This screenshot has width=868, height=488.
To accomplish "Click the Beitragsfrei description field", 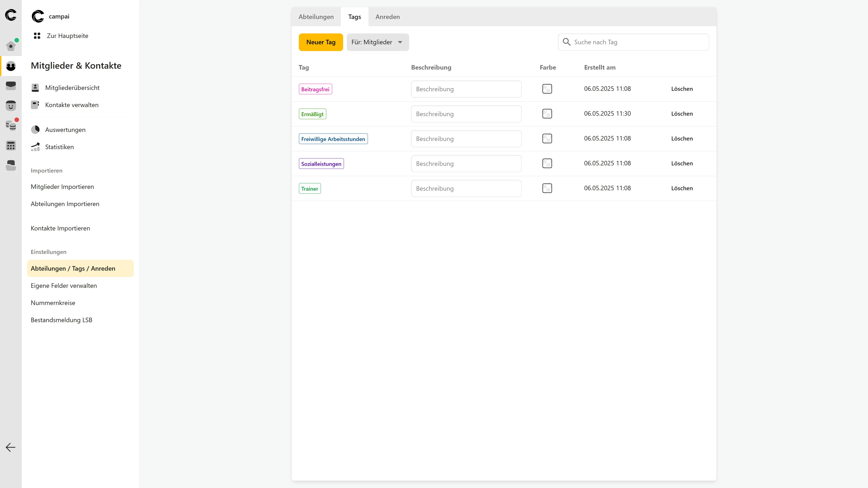I will point(466,89).
